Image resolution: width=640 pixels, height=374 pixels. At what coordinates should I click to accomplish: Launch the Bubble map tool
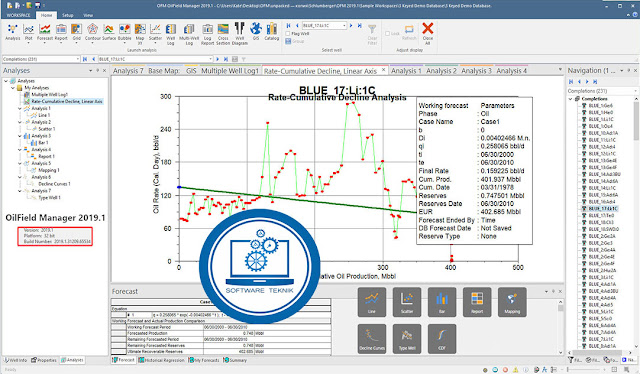pos(124,32)
